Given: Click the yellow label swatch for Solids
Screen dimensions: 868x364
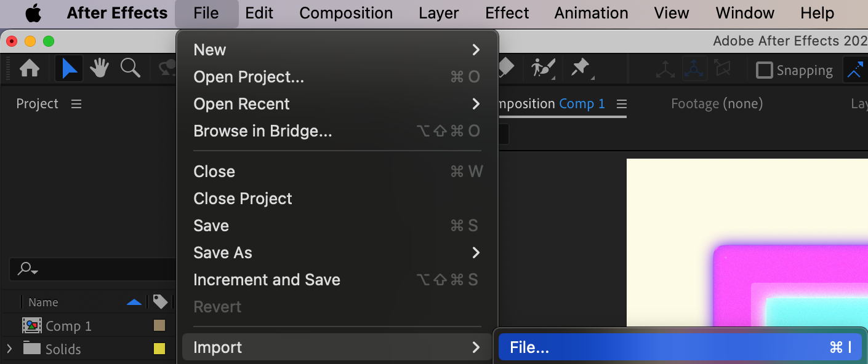Looking at the screenshot, I should (159, 349).
